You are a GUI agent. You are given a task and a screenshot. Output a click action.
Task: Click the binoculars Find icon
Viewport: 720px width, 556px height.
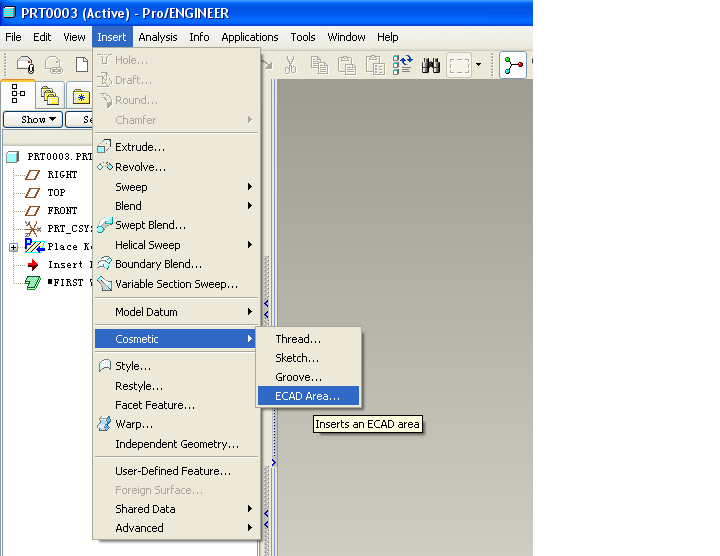tap(431, 66)
